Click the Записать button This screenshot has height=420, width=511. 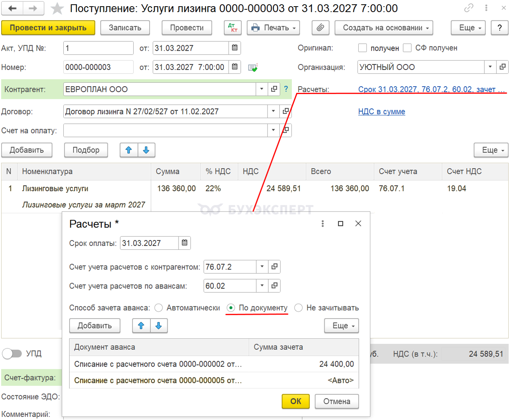(125, 28)
